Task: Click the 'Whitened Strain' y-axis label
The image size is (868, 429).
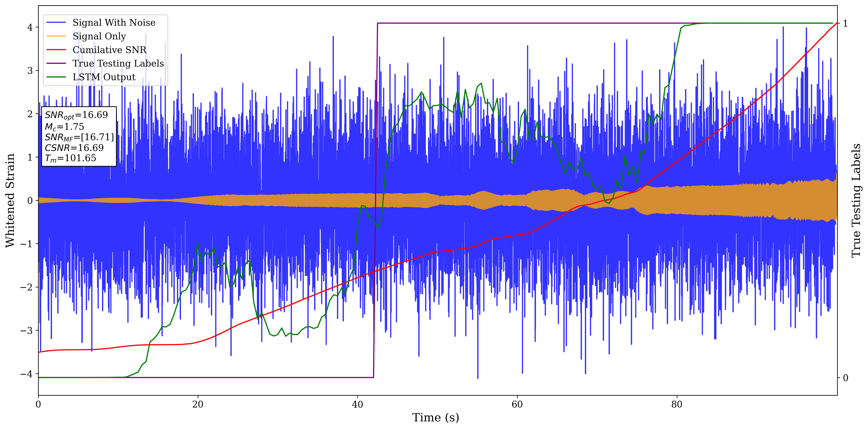Action: point(10,200)
